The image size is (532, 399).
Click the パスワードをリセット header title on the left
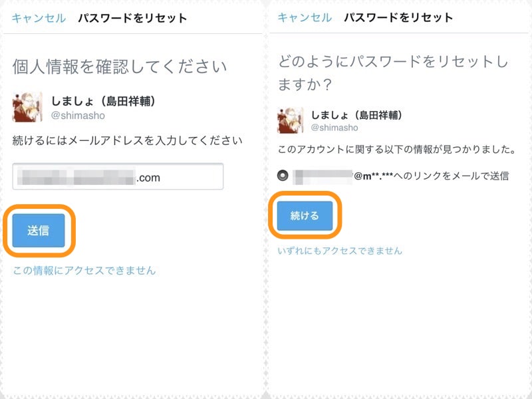134,19
